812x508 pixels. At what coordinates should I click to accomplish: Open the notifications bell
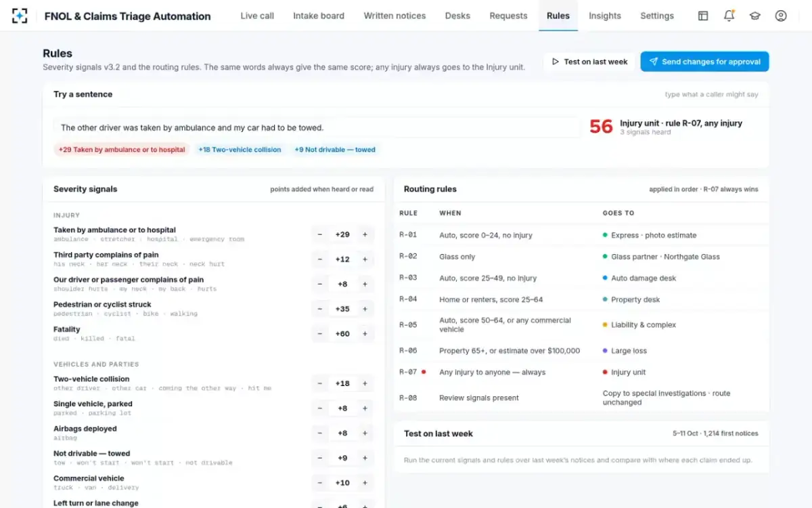(729, 16)
